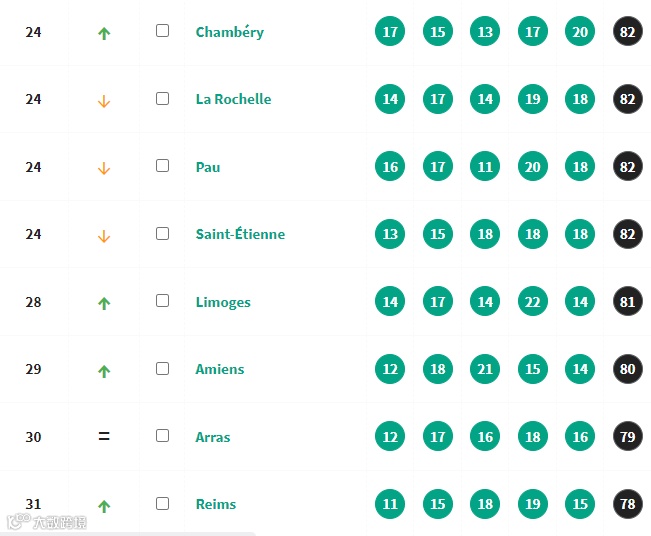Click the equals sign icon beside Arras
651x536 pixels.
[x=104, y=436]
